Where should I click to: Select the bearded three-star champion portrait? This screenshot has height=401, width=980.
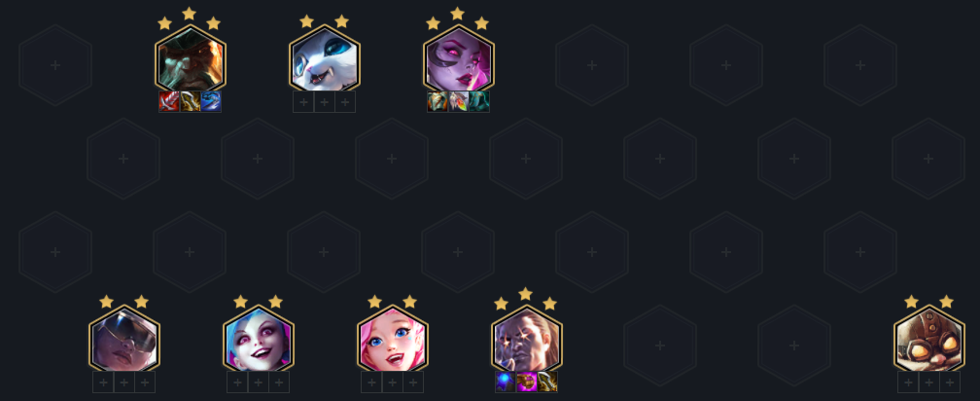(190, 60)
